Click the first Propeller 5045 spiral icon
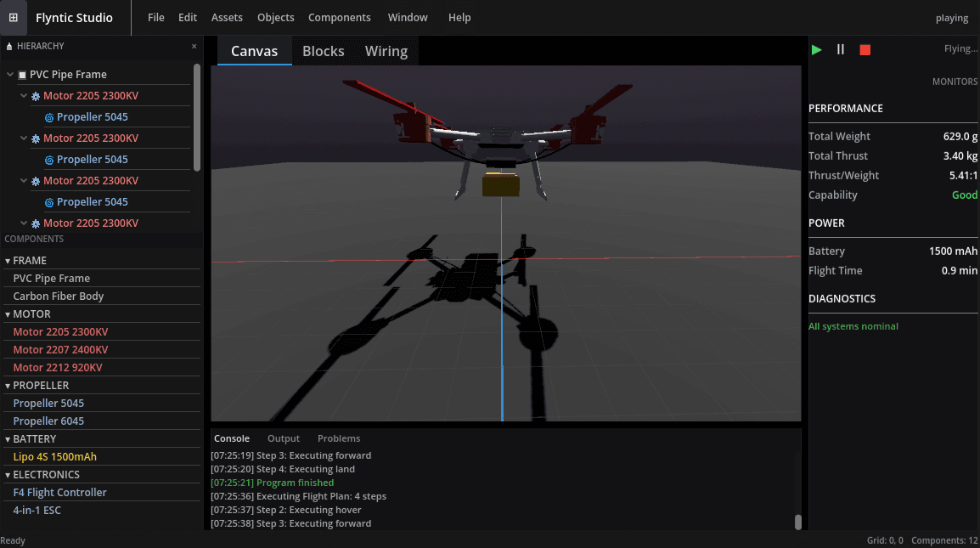 (49, 117)
